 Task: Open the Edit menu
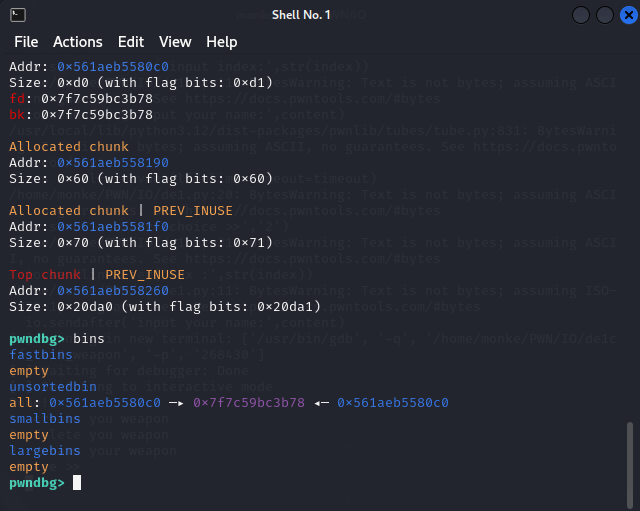pos(131,42)
